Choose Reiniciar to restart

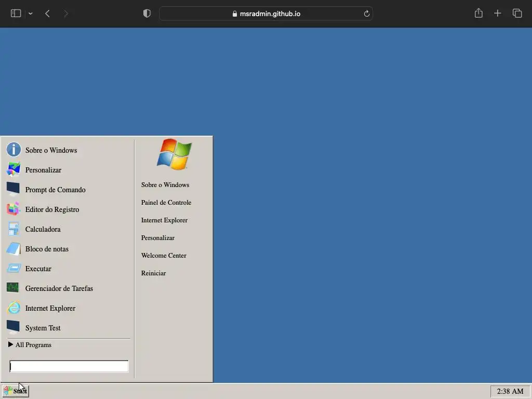coord(153,273)
